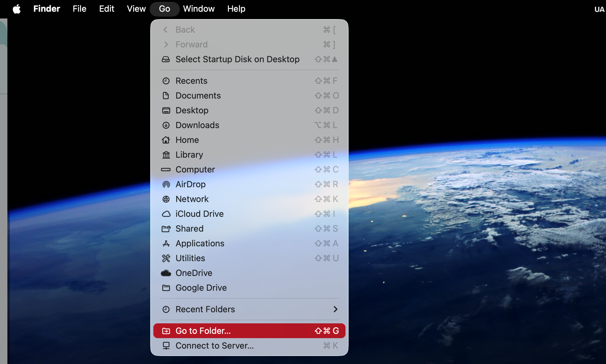Click the ⇧⌘A shortcut beside Applications
Viewport: 606px width, 364px height.
pos(326,243)
